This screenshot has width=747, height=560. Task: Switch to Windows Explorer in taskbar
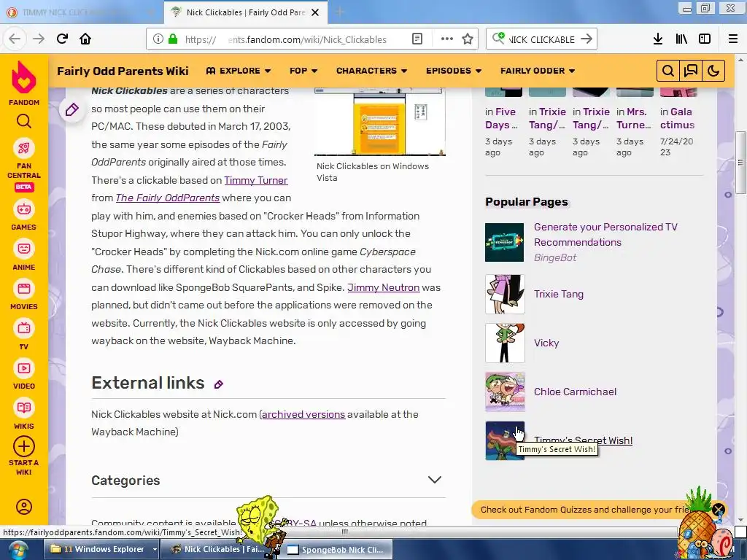[x=97, y=550]
